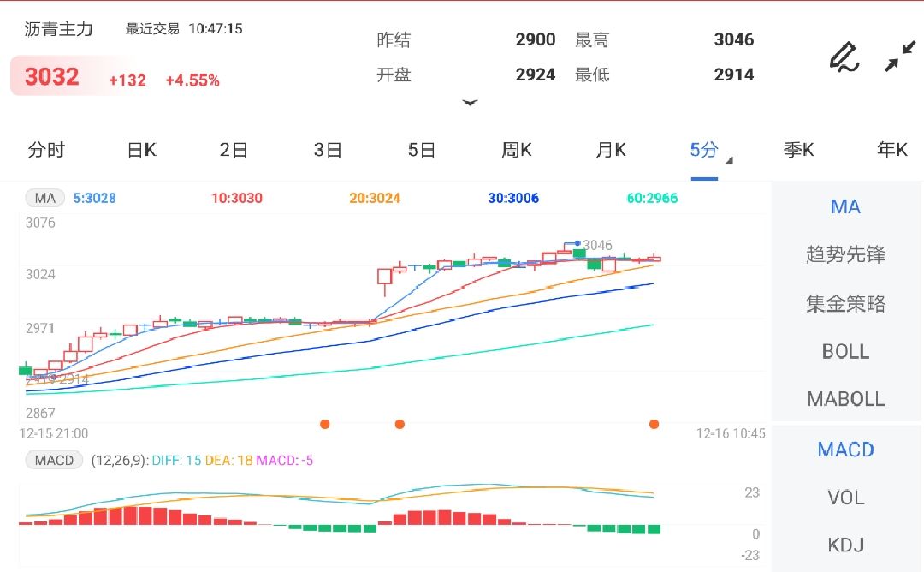Select the MABOLL indicator
The height and width of the screenshot is (572, 924).
845,399
